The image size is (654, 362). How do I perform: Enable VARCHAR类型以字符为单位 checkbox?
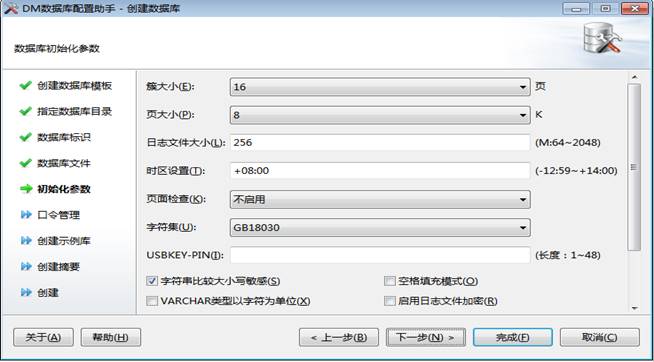(152, 301)
